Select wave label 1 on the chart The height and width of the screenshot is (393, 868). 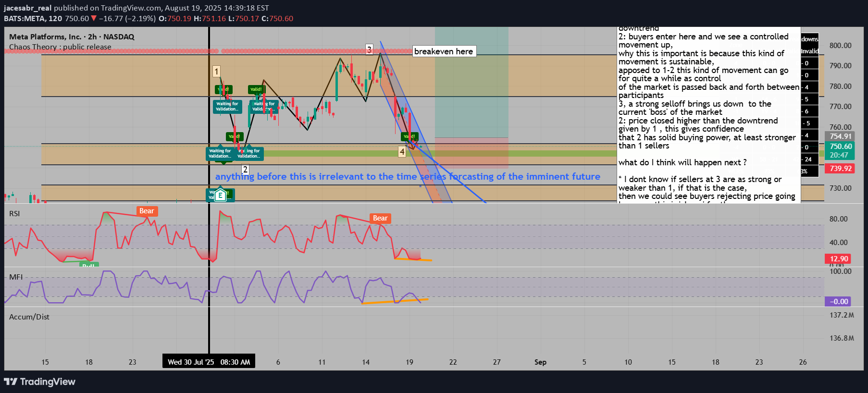coord(216,72)
